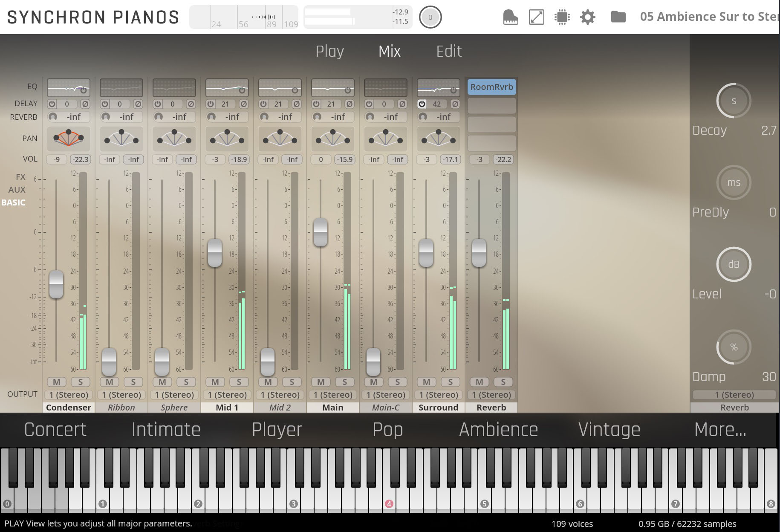Click the RoomRvrb insert button
This screenshot has width=780, height=532.
tap(491, 87)
